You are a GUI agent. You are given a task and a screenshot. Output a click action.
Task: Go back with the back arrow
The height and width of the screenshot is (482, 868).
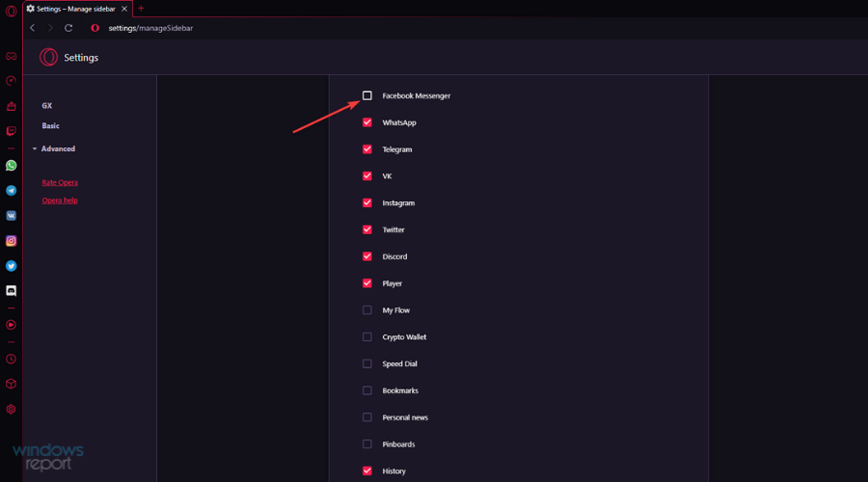point(33,28)
